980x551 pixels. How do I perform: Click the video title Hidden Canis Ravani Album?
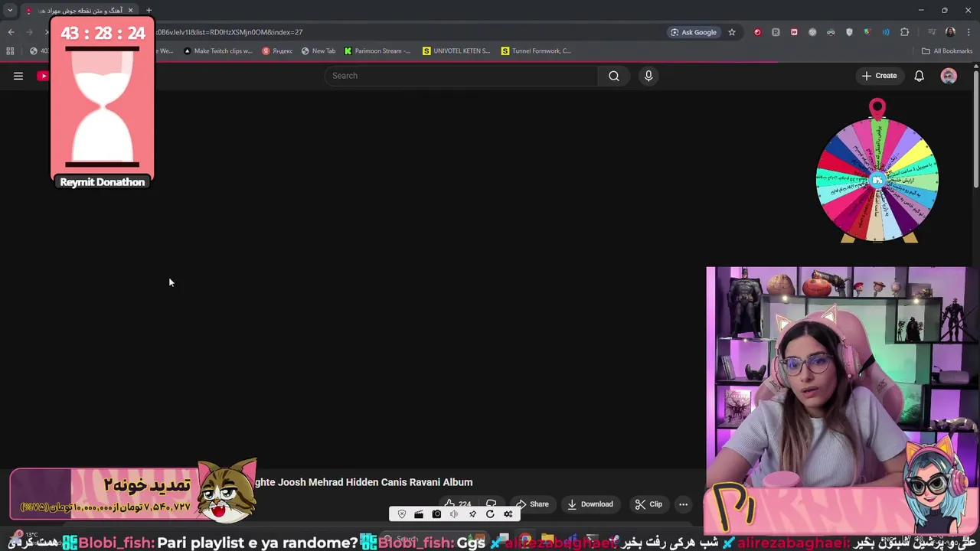pos(364,482)
